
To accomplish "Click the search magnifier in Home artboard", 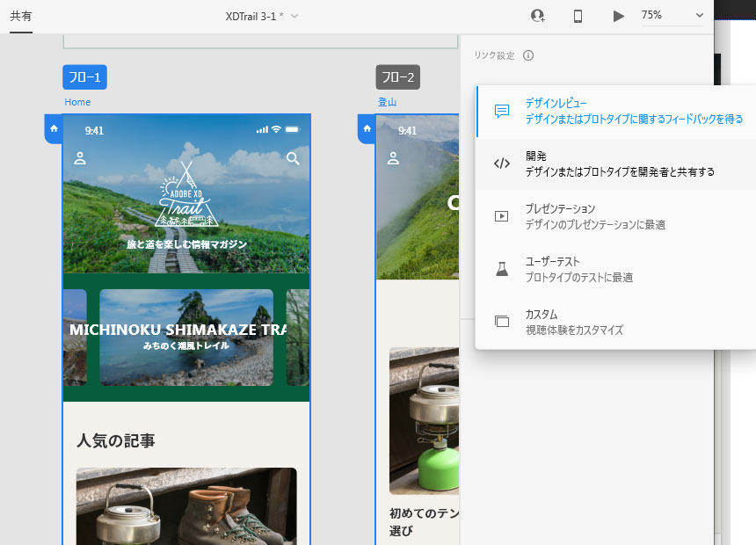I will pyautogui.click(x=293, y=158).
